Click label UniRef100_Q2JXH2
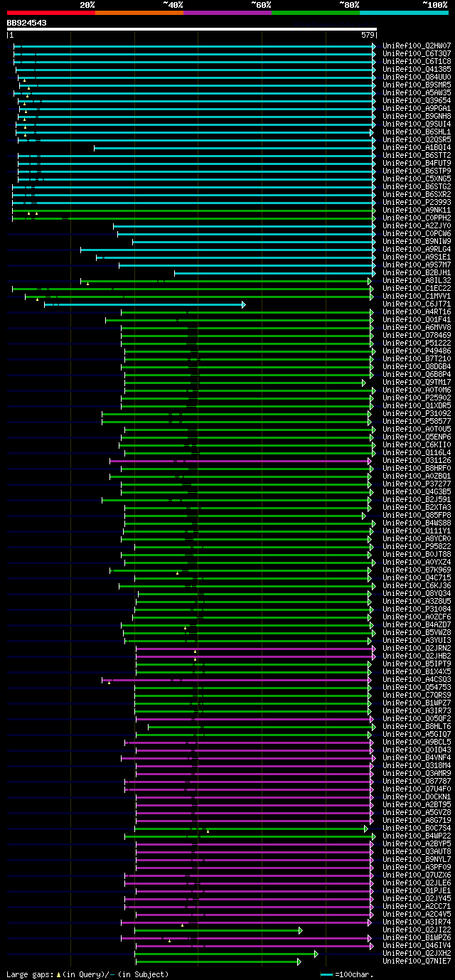This screenshot has width=455, height=980. (417, 953)
